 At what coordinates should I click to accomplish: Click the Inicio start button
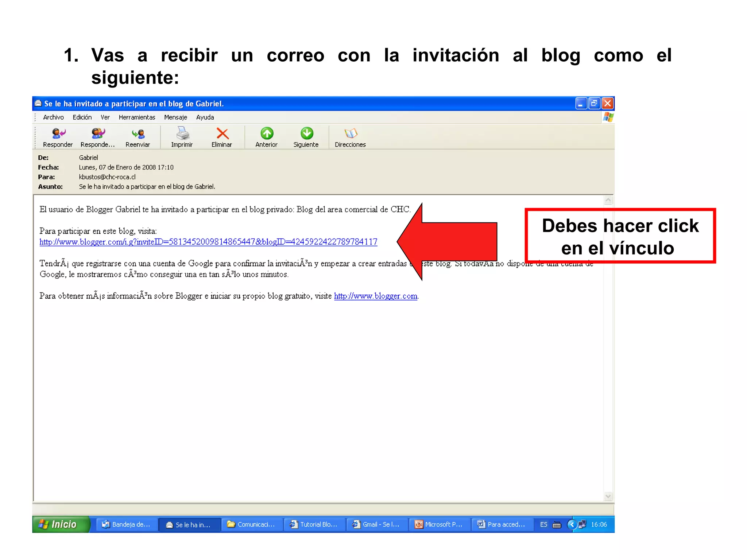point(60,525)
